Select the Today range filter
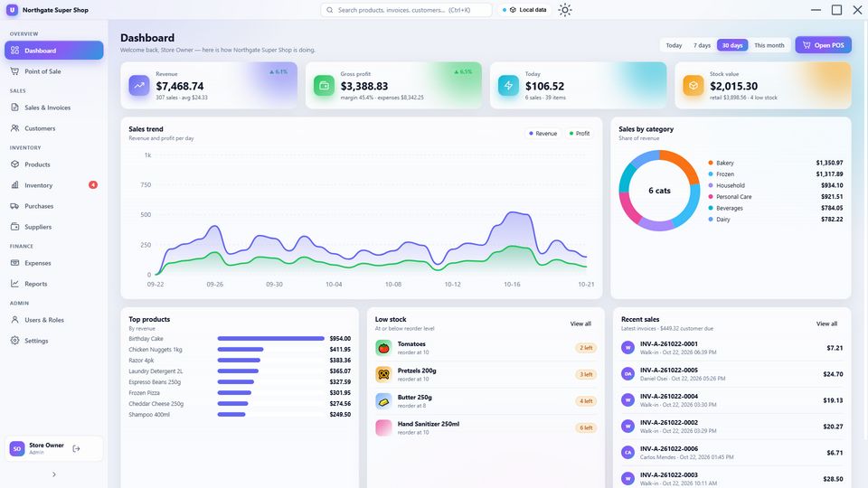This screenshot has height=488, width=868. (674, 45)
